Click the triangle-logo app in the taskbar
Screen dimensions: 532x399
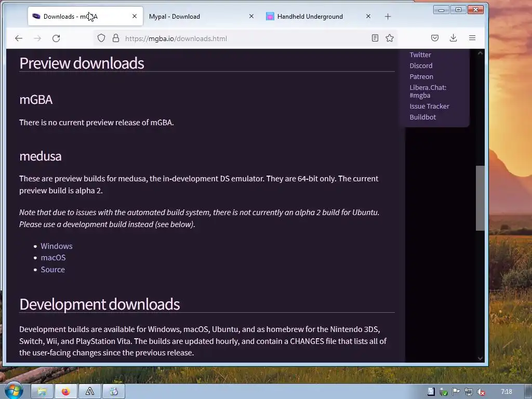[90, 392]
